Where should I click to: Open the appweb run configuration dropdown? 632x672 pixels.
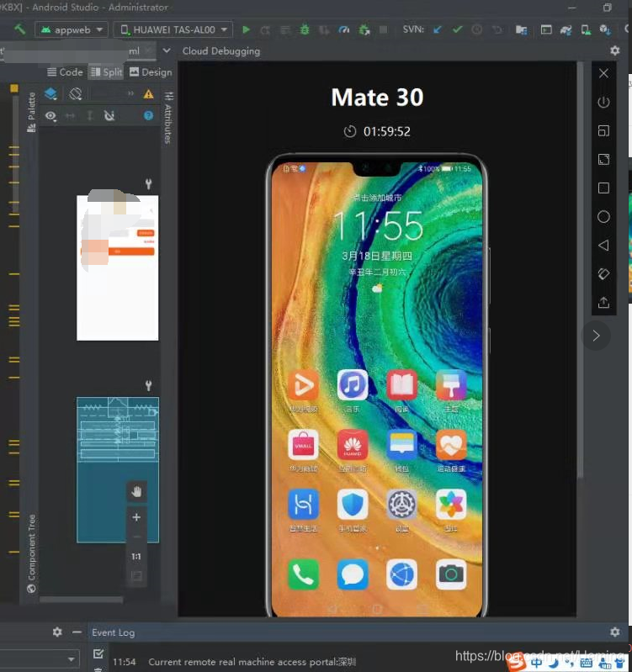(72, 29)
